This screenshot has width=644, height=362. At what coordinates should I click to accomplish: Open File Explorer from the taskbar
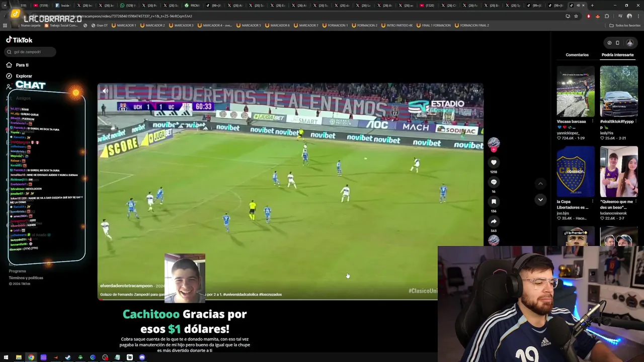click(x=19, y=357)
